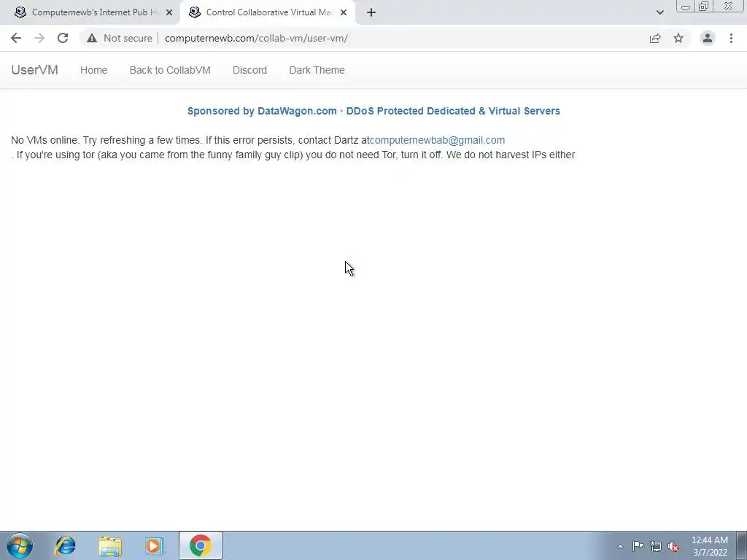Open the Action Center flag icon
747x560 pixels.
point(638,546)
